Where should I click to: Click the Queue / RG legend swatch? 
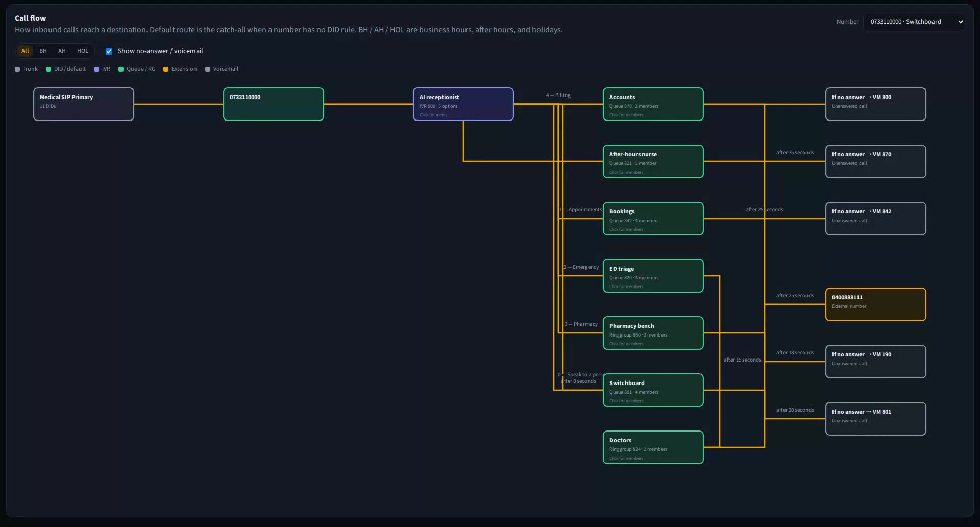pyautogui.click(x=121, y=69)
